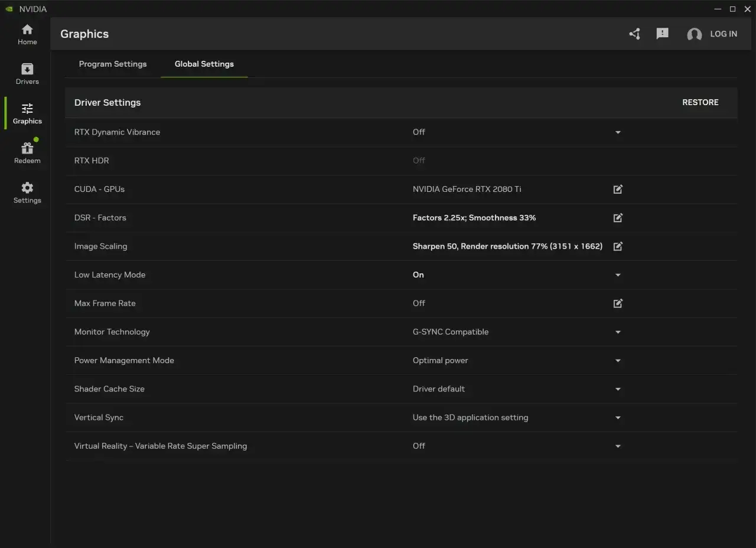Click the Low Latency Mode On value
756x548 pixels.
[418, 275]
